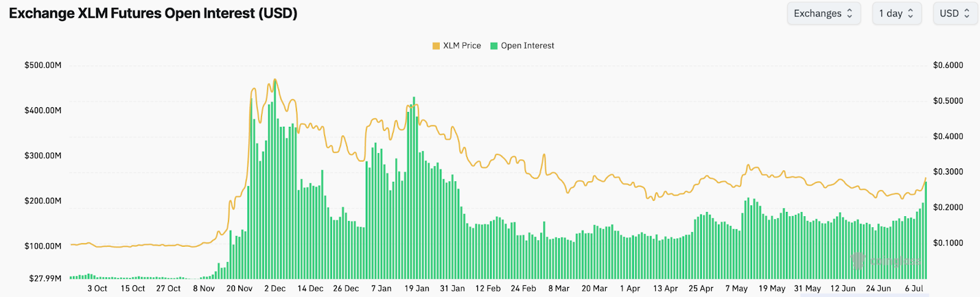Click the 19 May date label
The image size is (980, 297).
pyautogui.click(x=772, y=288)
